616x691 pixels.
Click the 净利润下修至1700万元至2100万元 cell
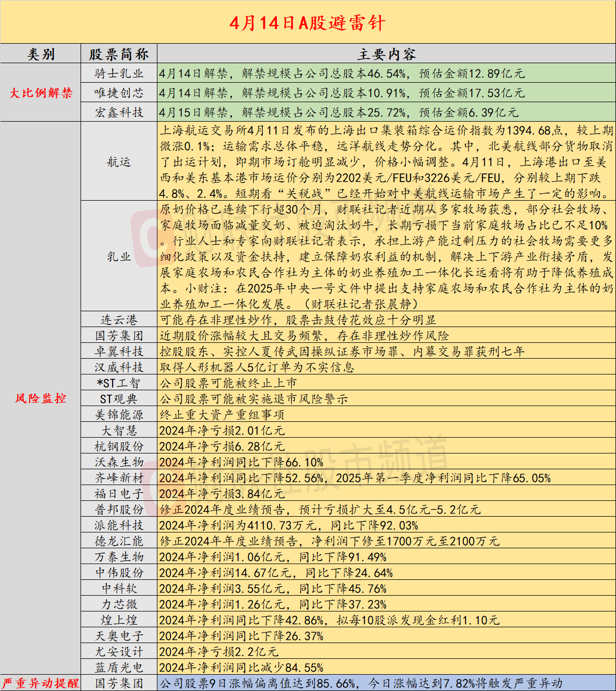coord(386,541)
